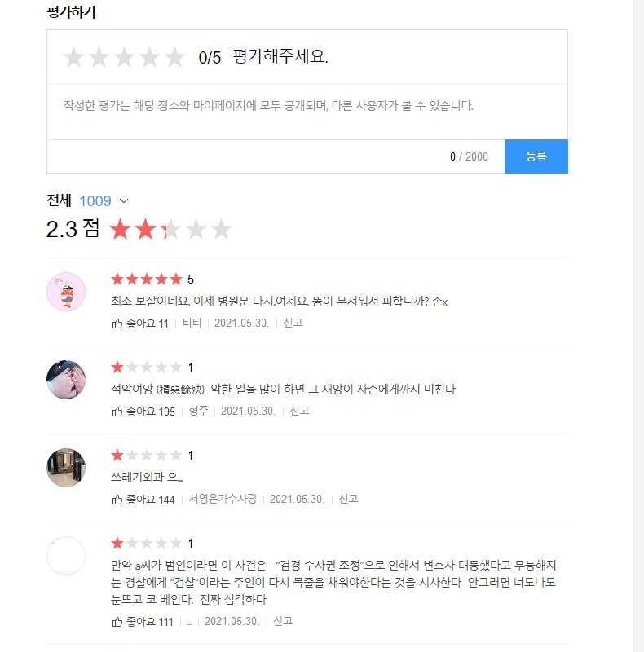Choose the third star in the rating box
644x652 pixels.
125,57
